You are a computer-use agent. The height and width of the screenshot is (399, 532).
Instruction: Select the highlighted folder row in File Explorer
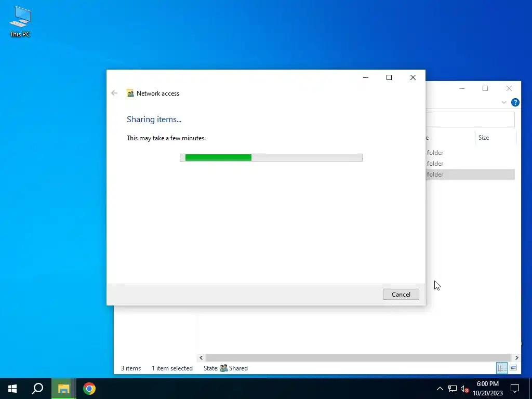click(470, 175)
